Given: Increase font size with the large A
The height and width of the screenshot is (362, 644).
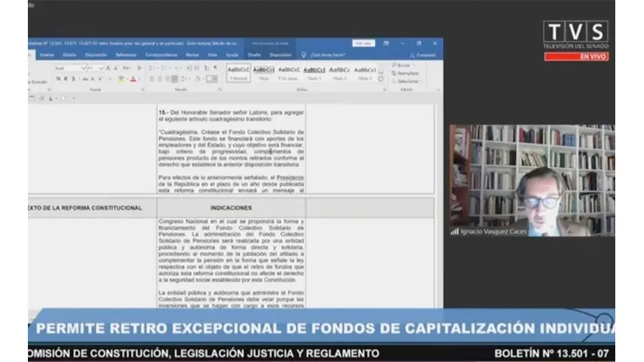Looking at the screenshot, I should tap(109, 68).
